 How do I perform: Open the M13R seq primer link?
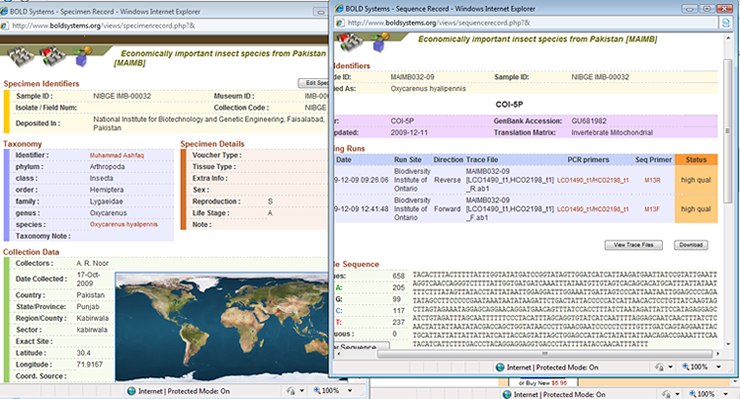click(652, 180)
